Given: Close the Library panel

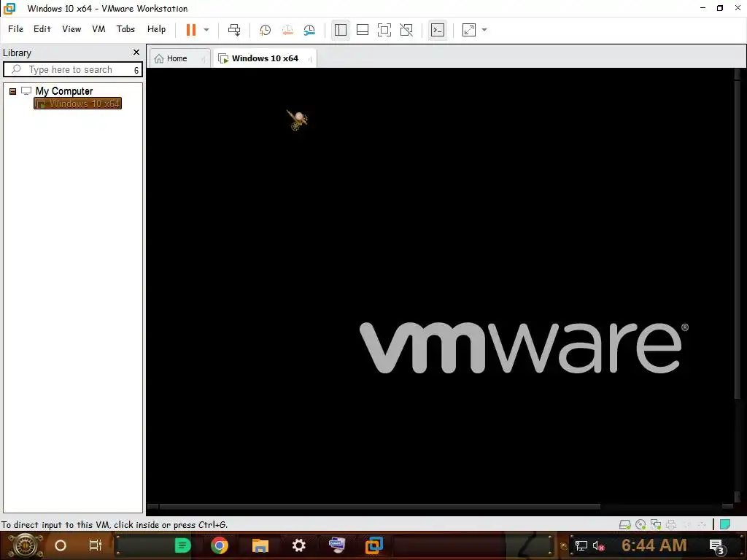Looking at the screenshot, I should click(x=136, y=52).
